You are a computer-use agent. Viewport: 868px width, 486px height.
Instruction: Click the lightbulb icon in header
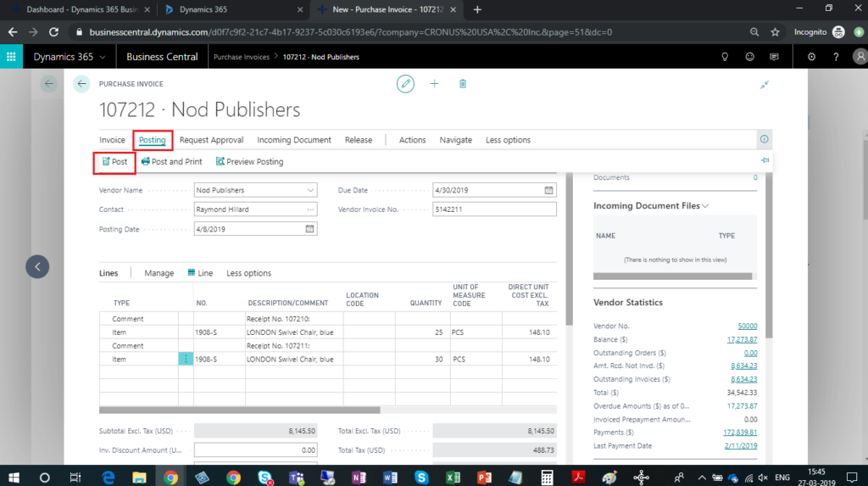pos(725,57)
